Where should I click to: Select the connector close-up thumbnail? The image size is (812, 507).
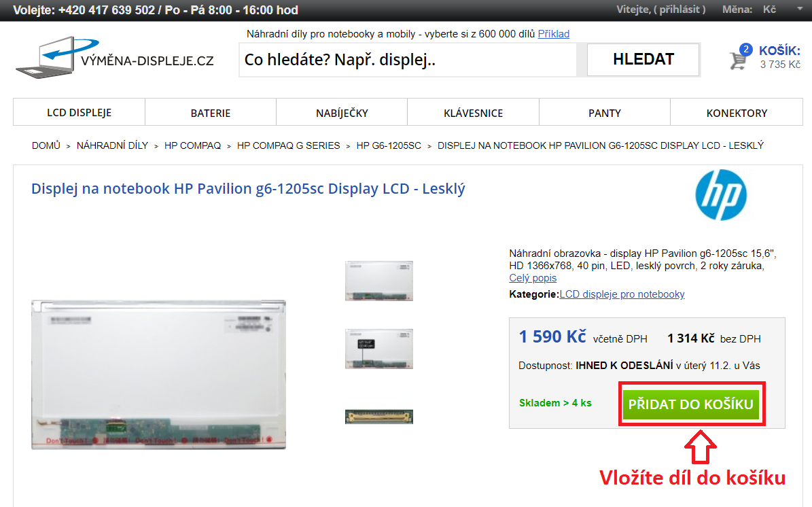pos(379,417)
